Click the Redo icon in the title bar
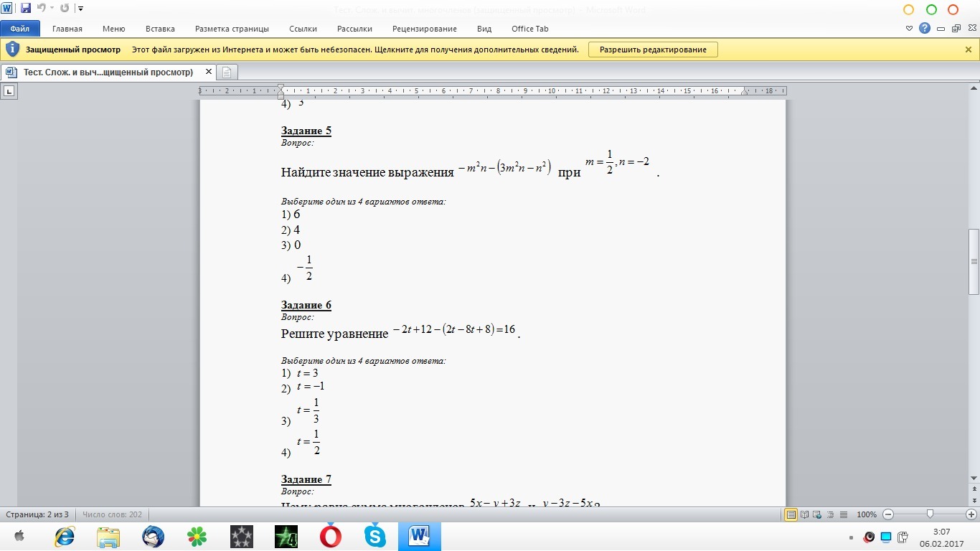Screen dimensions: 980x551 [65, 9]
